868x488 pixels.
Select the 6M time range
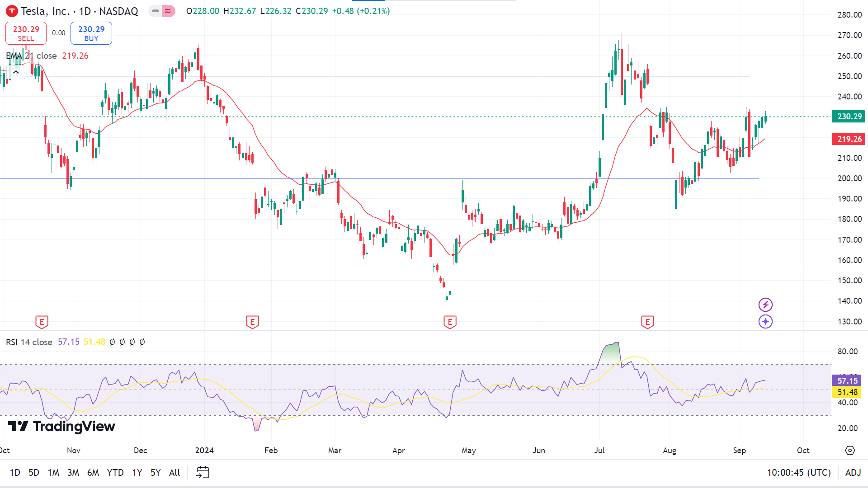[x=93, y=473]
